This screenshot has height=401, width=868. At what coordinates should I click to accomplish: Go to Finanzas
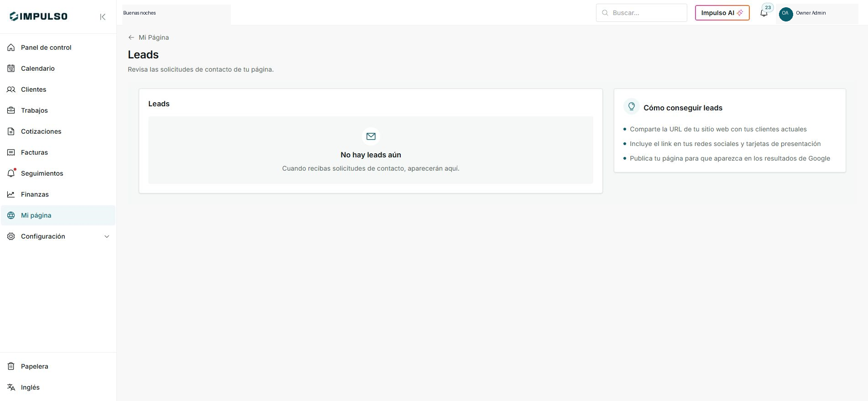[x=58, y=194]
